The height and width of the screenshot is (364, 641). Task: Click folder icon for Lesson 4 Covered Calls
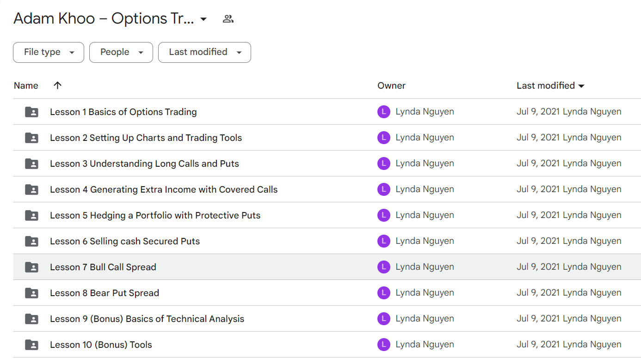31,189
